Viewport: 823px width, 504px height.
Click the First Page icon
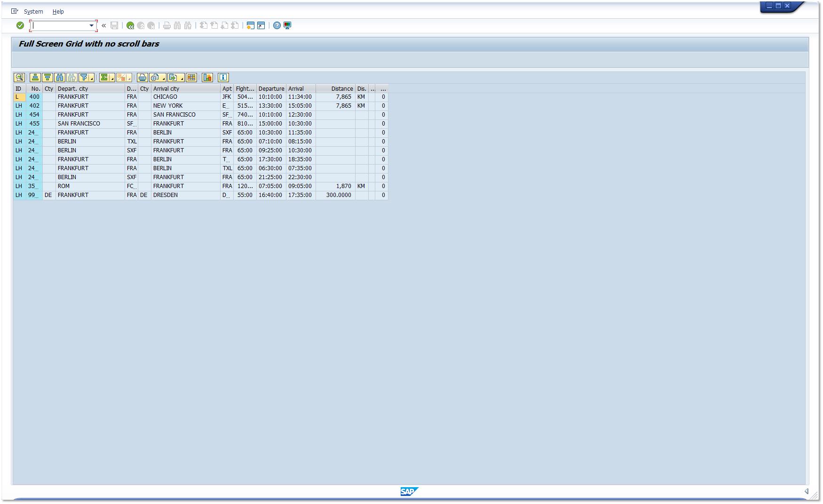[204, 25]
